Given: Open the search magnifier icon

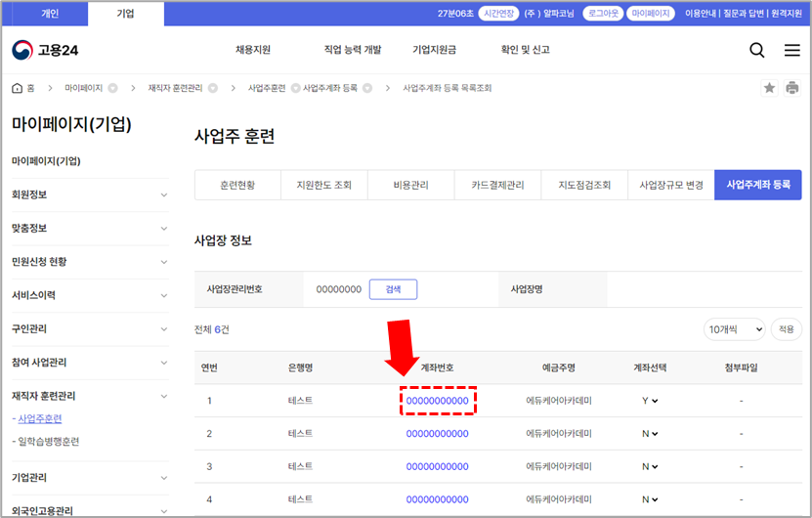Looking at the screenshot, I should (757, 51).
